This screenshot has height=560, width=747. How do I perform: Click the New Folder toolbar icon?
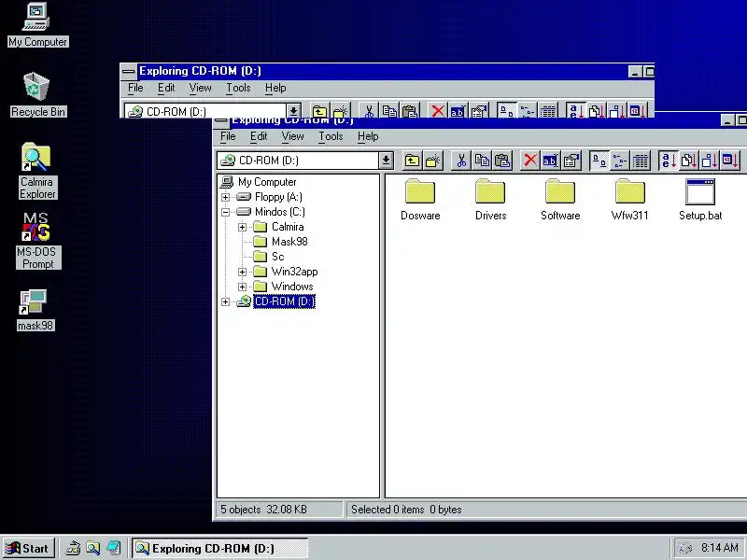[x=433, y=161]
